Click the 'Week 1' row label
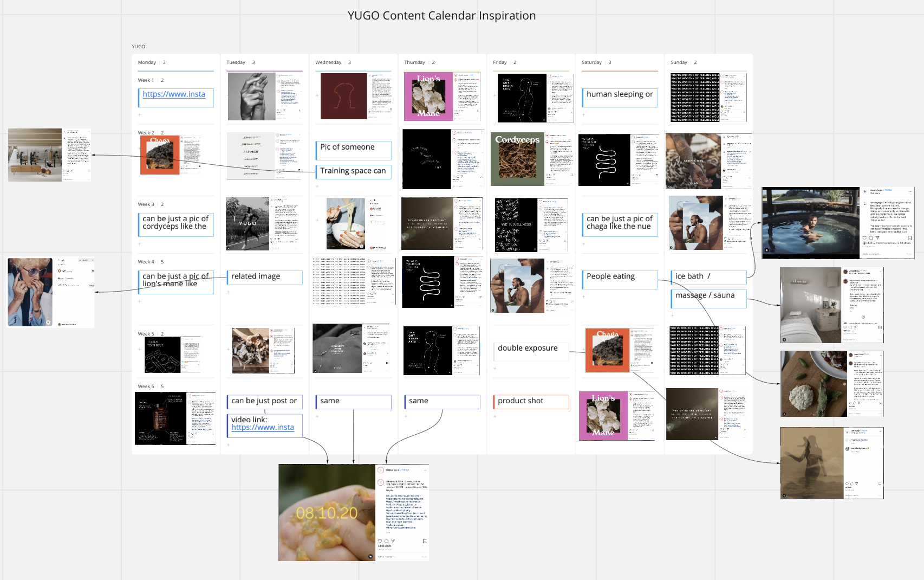 (x=146, y=80)
